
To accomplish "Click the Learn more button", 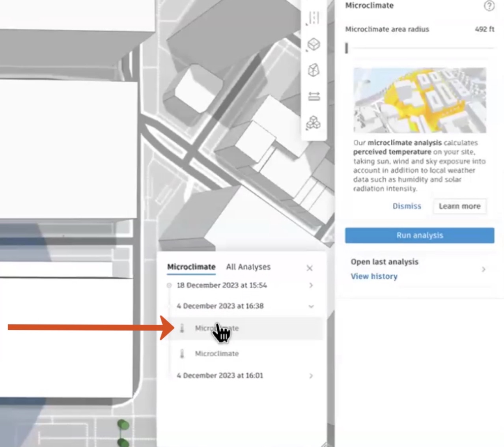I will 459,206.
